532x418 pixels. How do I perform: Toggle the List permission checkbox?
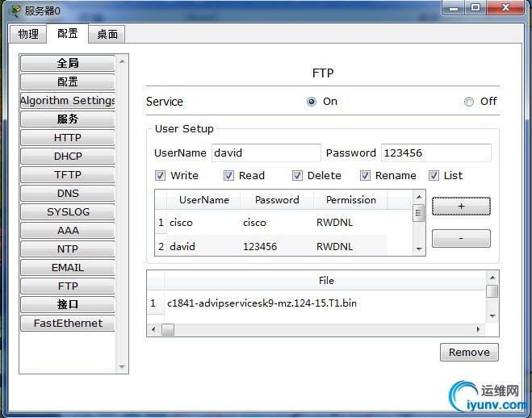pyautogui.click(x=434, y=176)
